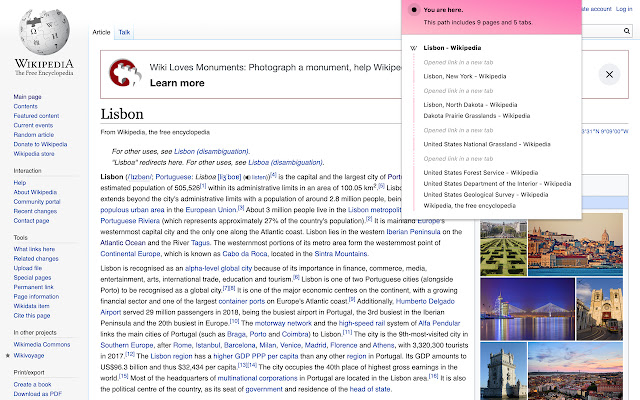Click the Wikipedia W icon beside Lisbon entry
The image size is (640, 400).
pos(414,48)
